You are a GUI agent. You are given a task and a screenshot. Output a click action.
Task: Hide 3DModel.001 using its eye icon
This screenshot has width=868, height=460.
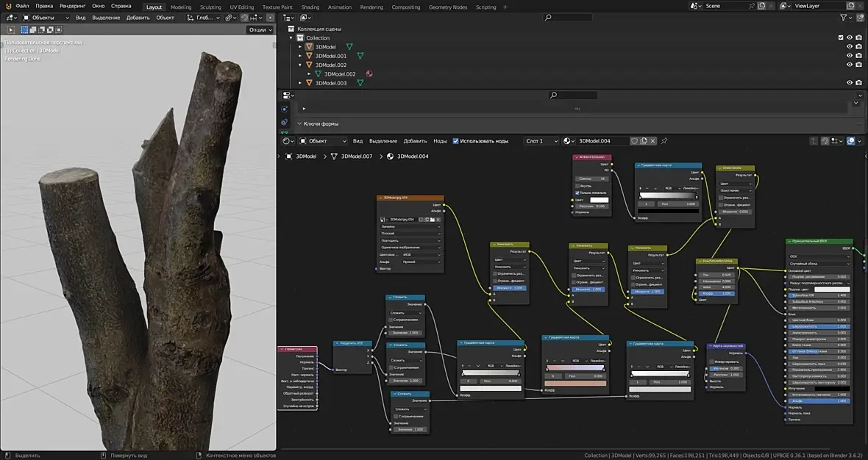pyautogui.click(x=850, y=56)
